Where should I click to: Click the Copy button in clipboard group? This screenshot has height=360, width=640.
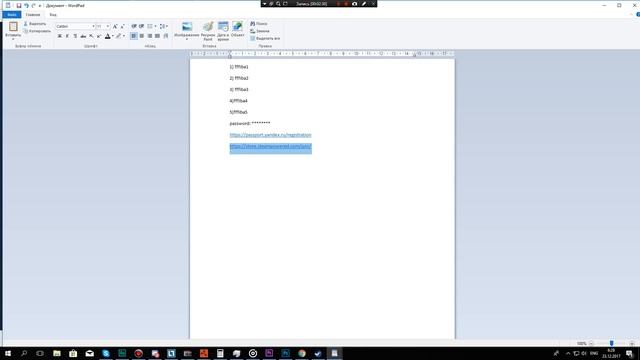click(x=37, y=31)
